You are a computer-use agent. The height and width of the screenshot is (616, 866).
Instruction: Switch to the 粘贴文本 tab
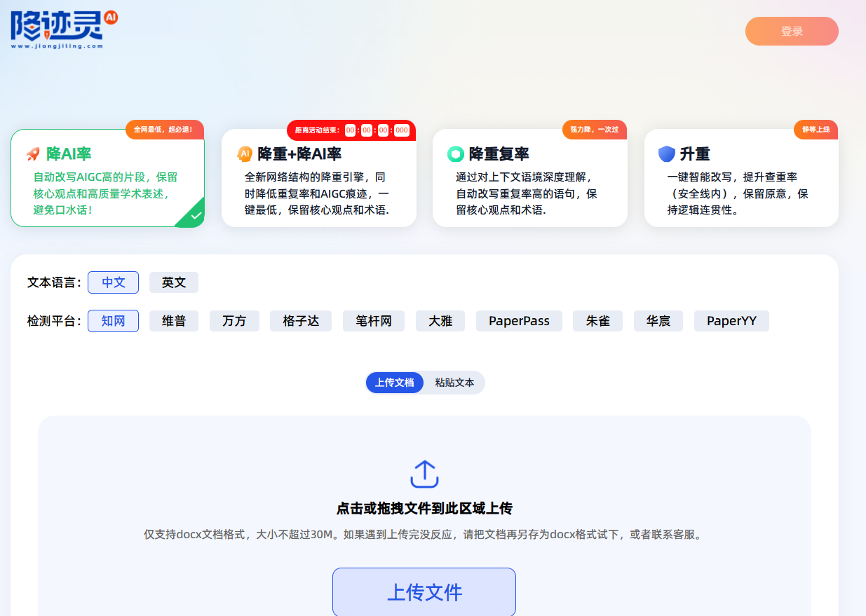click(x=454, y=383)
